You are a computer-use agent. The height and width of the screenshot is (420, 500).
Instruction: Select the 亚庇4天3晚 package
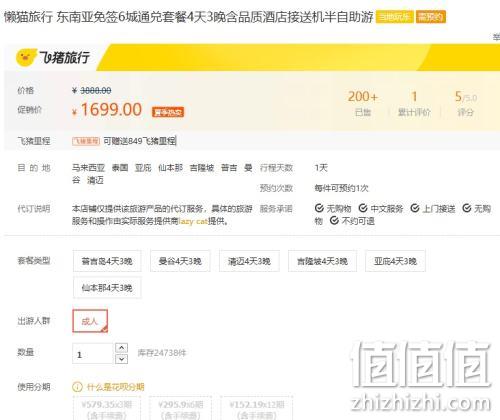[395, 261]
